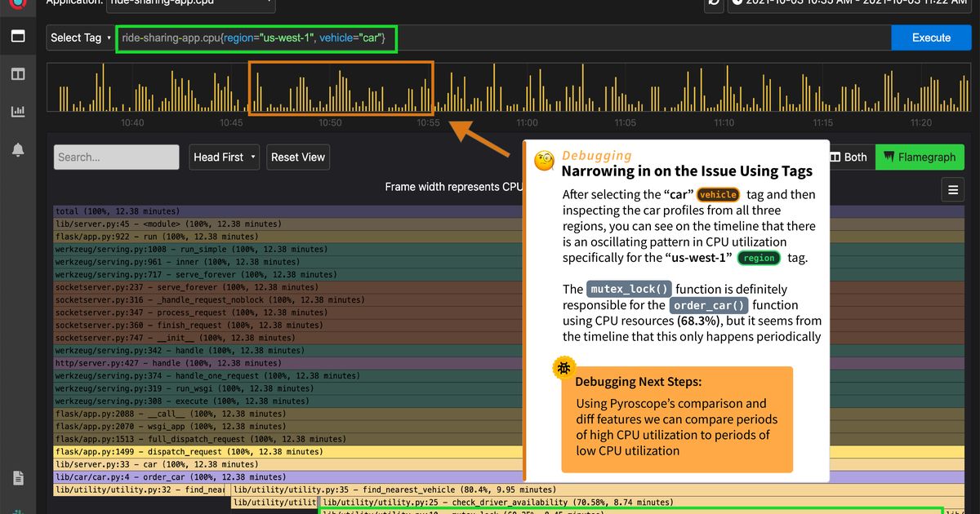Open the Head First sort dropdown

(x=225, y=157)
